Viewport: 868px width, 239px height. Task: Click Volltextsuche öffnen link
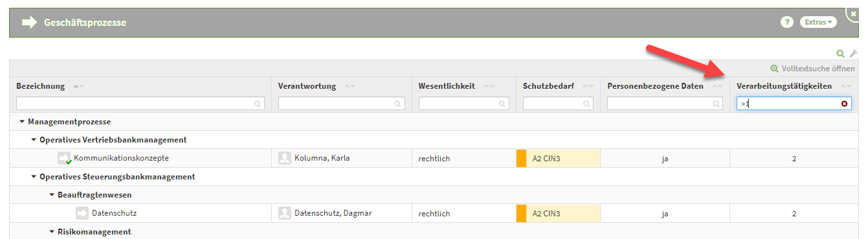pyautogui.click(x=812, y=68)
